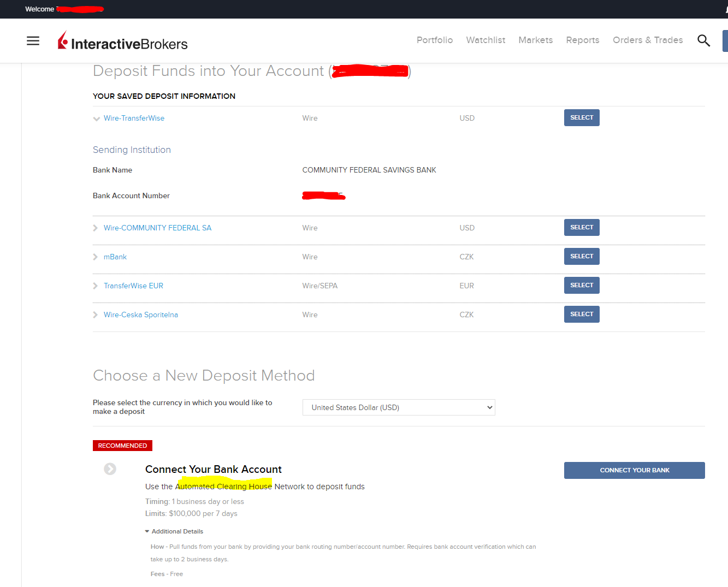728x587 pixels.
Task: Click the Fees - Free text
Action: (167, 574)
